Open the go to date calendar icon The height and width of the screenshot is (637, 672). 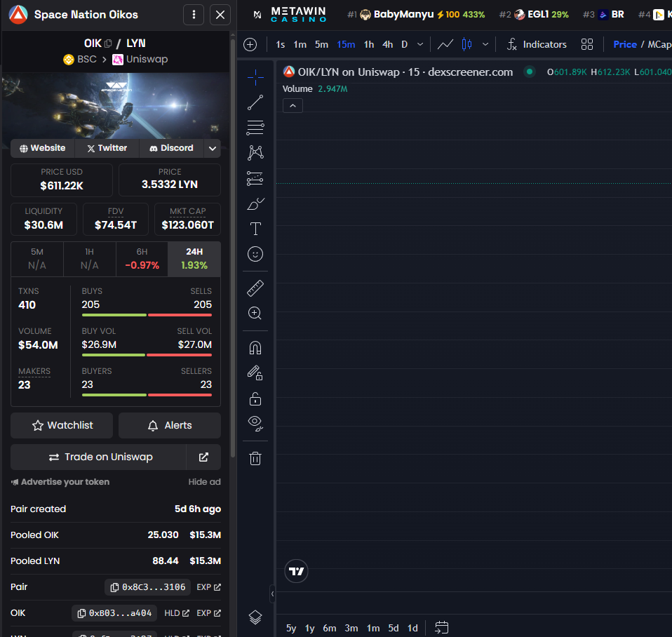[441, 628]
